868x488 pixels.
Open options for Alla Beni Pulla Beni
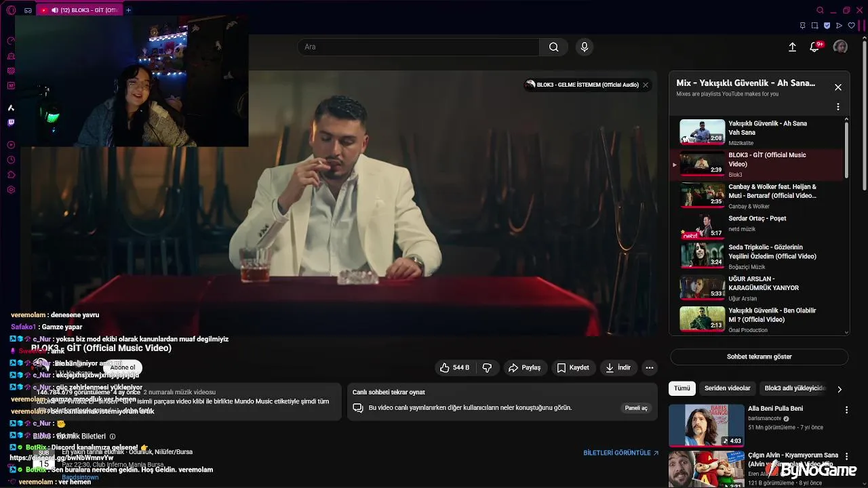[x=846, y=410]
